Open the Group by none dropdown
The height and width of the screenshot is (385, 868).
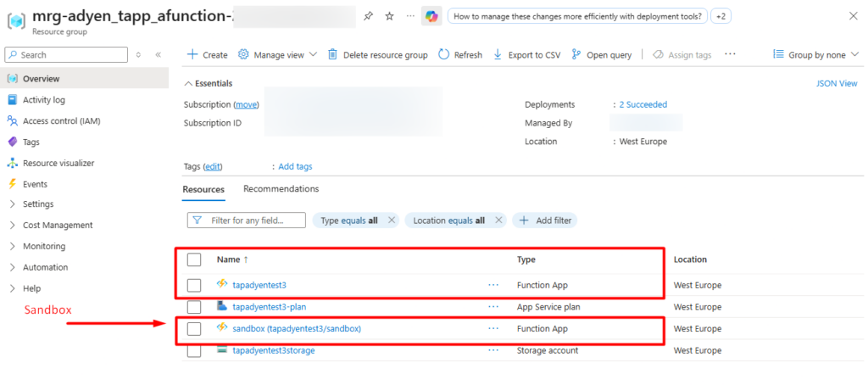pyautogui.click(x=815, y=55)
